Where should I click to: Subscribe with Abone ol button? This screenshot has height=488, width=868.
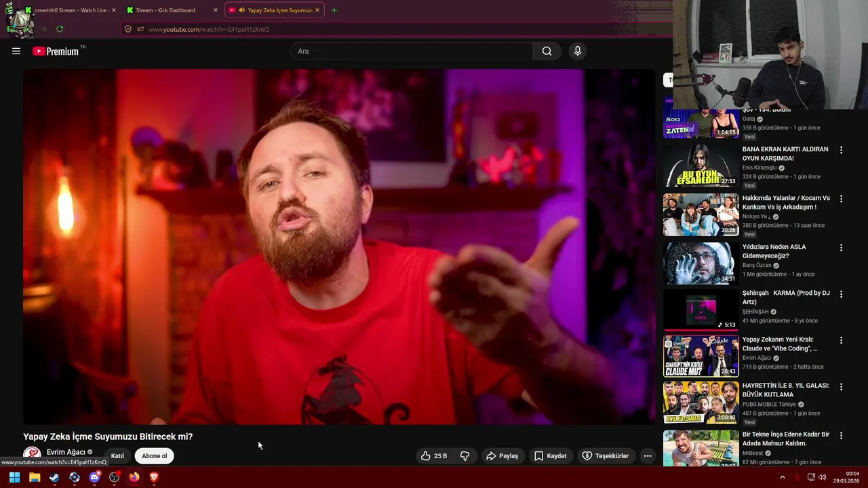point(154,456)
